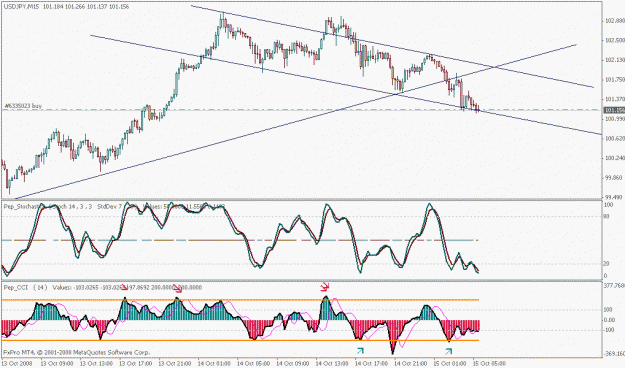Click the 99.860 price axis label
The width and height of the screenshot is (625, 368).
(614, 177)
